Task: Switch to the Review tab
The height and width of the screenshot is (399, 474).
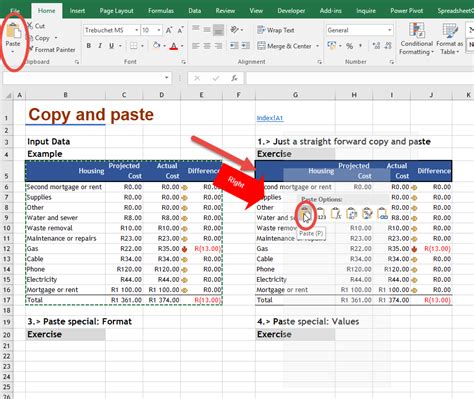Action: point(225,11)
